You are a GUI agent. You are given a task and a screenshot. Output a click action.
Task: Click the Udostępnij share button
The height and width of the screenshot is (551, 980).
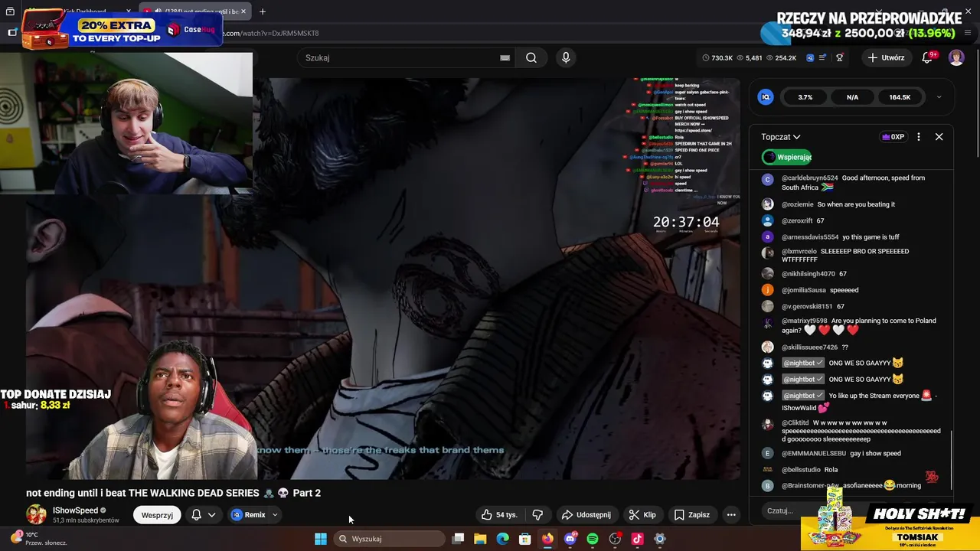click(586, 515)
